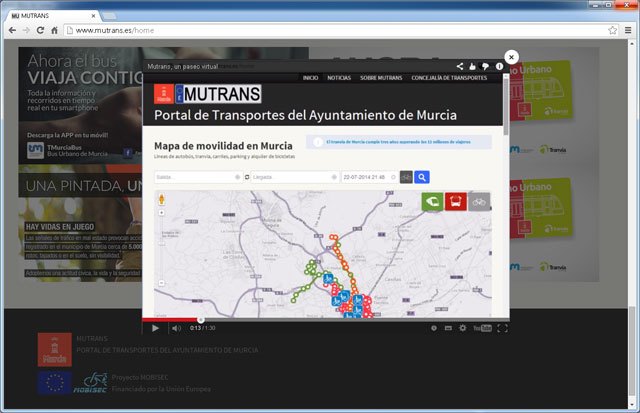Bookmark page with the star icon
The image size is (640, 413).
611,30
